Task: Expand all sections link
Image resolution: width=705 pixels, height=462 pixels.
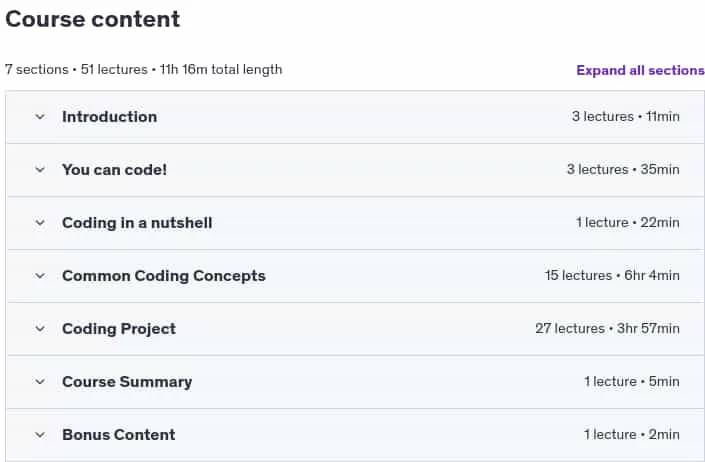Action: (640, 71)
